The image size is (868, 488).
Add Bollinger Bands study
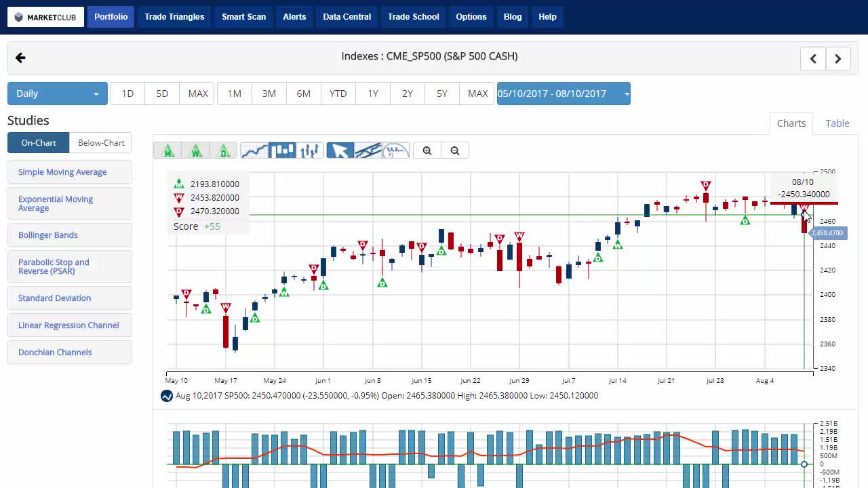70,235
